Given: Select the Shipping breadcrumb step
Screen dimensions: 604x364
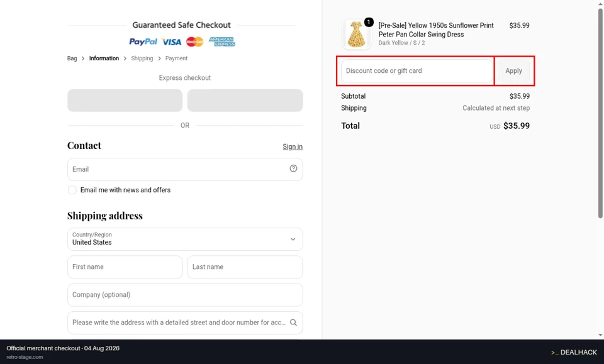Looking at the screenshot, I should click(x=142, y=58).
